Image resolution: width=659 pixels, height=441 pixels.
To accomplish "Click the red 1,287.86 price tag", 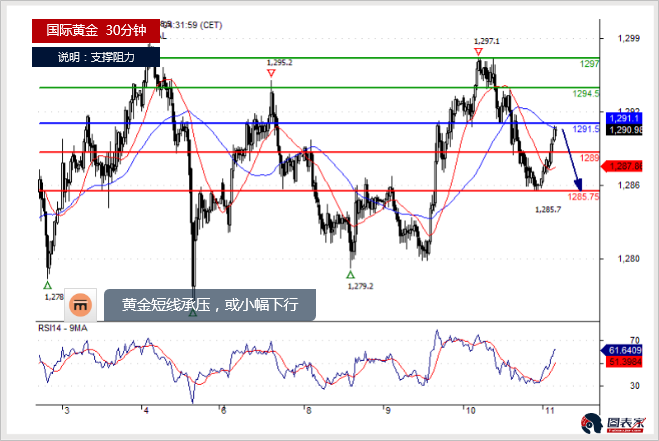I will 622,166.
